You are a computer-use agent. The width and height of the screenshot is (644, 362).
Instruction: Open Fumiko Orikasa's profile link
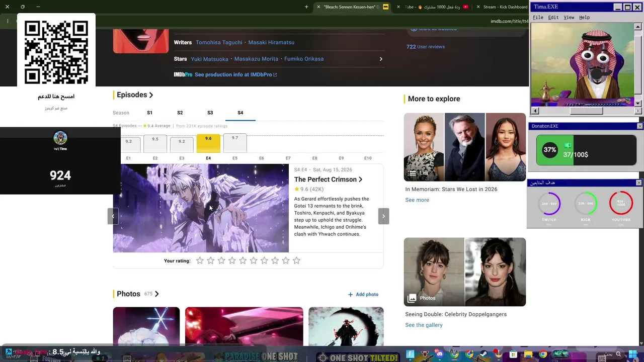[304, 59]
